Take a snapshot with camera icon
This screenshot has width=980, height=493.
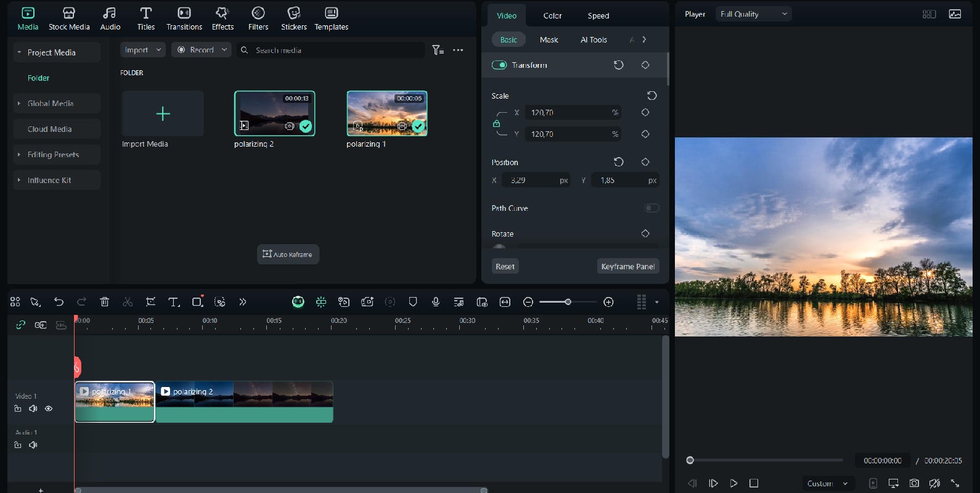[x=914, y=483]
